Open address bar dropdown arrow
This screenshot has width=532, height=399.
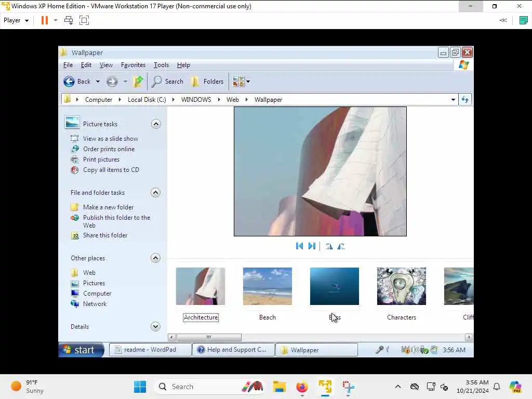click(x=453, y=100)
